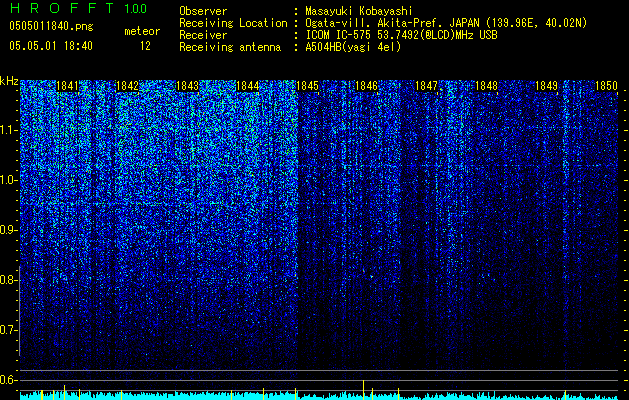Click the 1841 time marker
The height and width of the screenshot is (400, 629).
point(67,86)
